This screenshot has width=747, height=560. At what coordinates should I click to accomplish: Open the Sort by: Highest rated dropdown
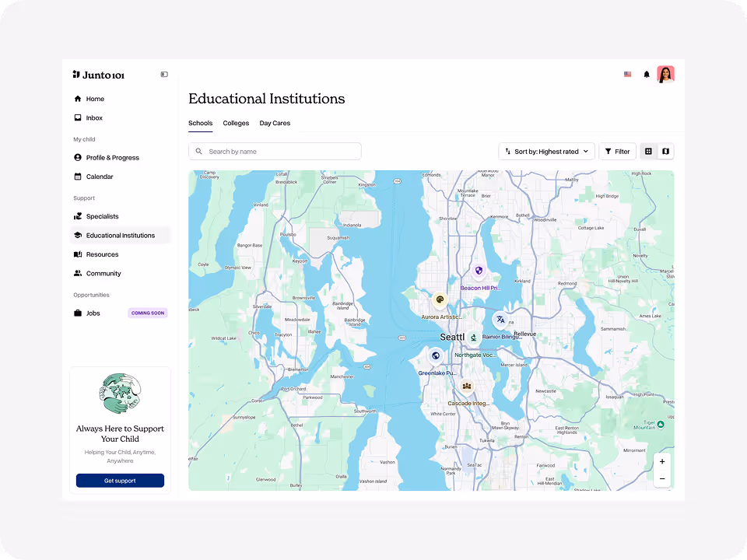546,151
